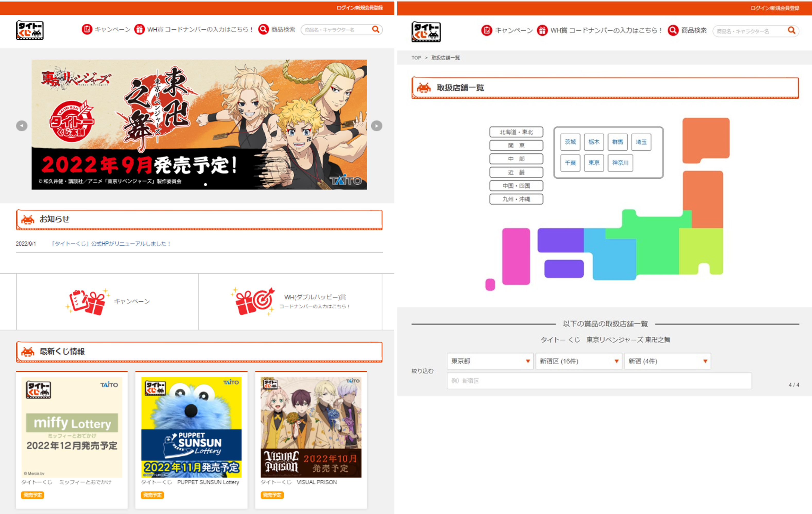Viewport: 812px width, 514px height.
Task: Click the right page's Taito Kuji logo
Action: (x=426, y=32)
